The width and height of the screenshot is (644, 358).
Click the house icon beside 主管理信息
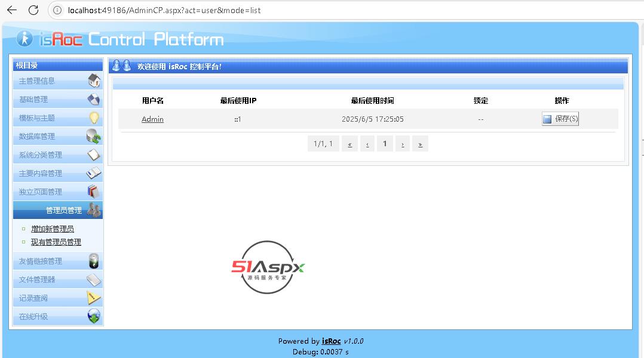pyautogui.click(x=94, y=81)
